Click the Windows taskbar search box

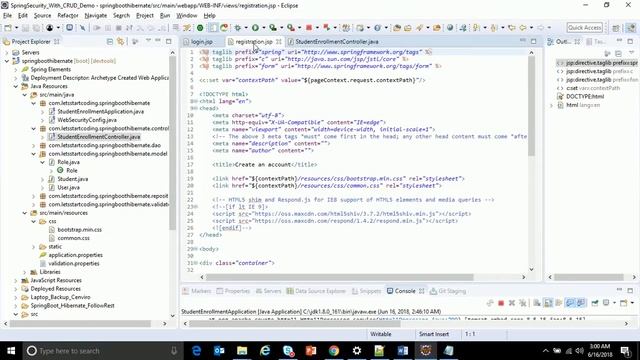click(x=102, y=351)
